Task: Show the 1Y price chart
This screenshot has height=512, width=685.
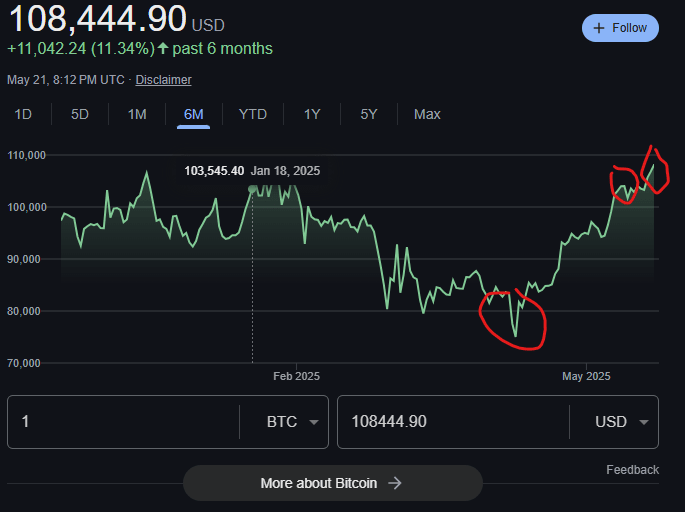Action: [312, 114]
